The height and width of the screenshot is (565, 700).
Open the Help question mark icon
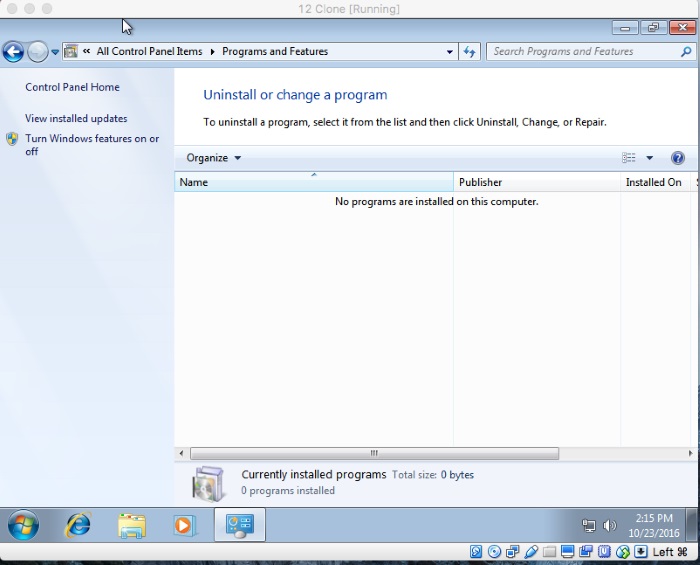pos(678,158)
